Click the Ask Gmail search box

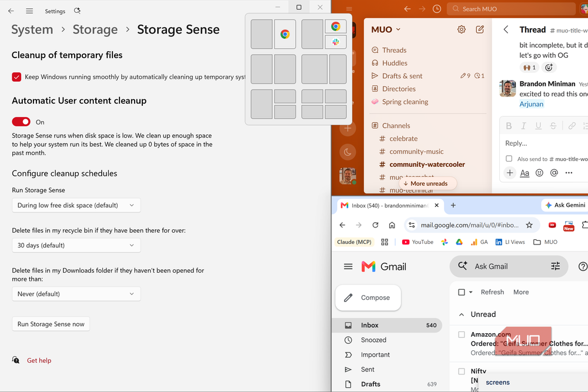509,266
